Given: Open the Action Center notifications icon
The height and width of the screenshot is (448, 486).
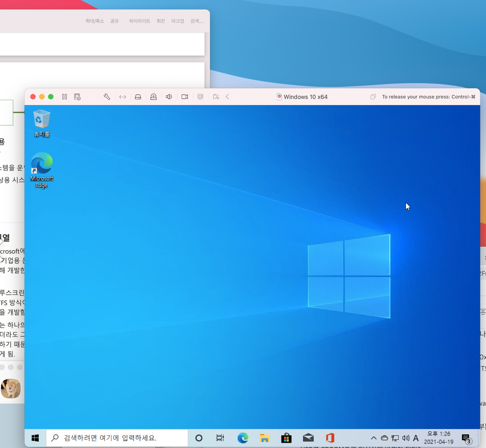Looking at the screenshot, I should pyautogui.click(x=467, y=438).
